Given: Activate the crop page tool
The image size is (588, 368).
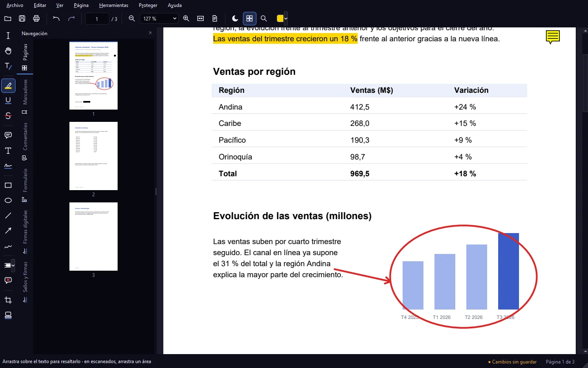Looking at the screenshot, I should coord(8,300).
